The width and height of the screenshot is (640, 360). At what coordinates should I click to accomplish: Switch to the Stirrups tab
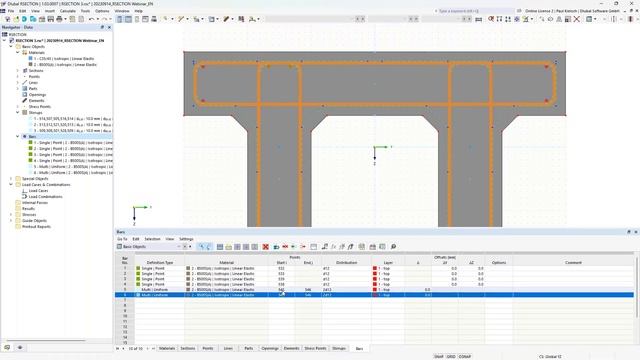[339, 348]
